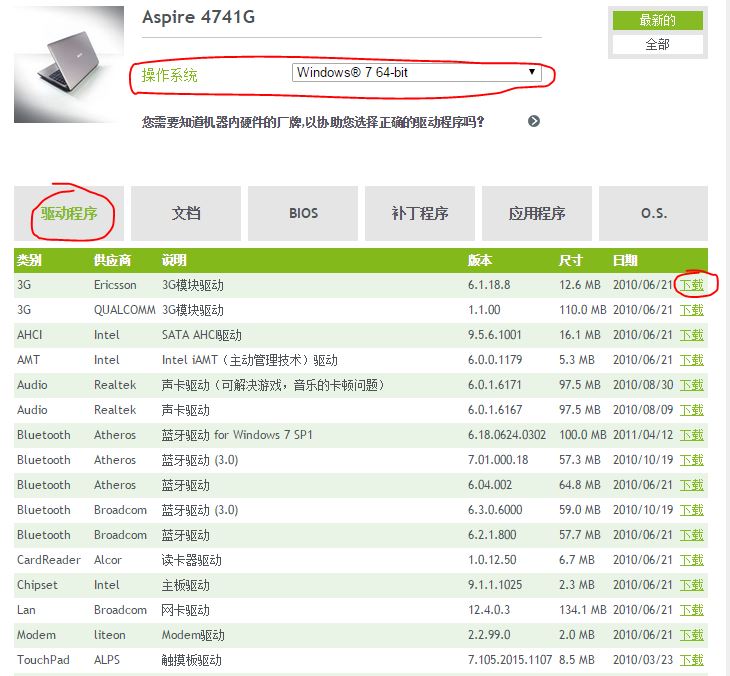Viewport: 730px width, 676px height.
Task: Open the Windows 7 64-bit operating system dropdown
Action: tap(416, 73)
